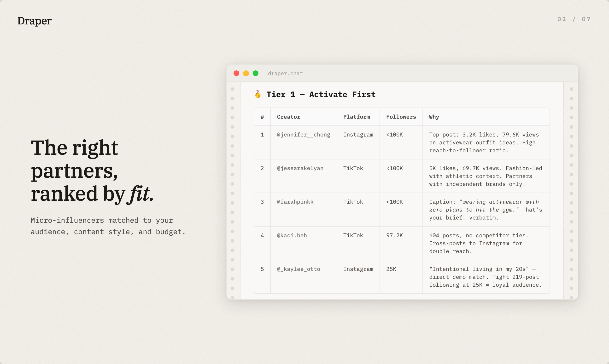Viewport: 609px width, 364px height.
Task: Click the green maximize window dot
Action: click(255, 73)
